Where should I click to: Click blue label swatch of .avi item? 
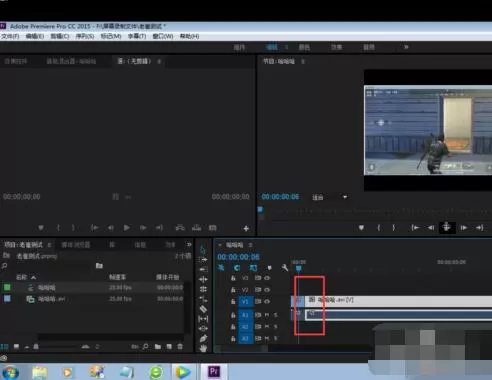(7, 299)
